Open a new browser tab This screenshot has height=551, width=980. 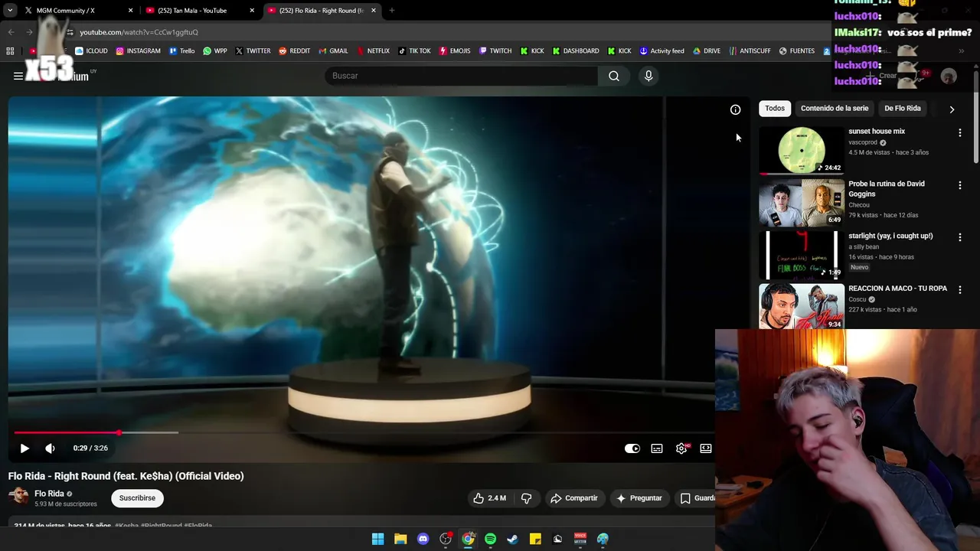click(392, 11)
